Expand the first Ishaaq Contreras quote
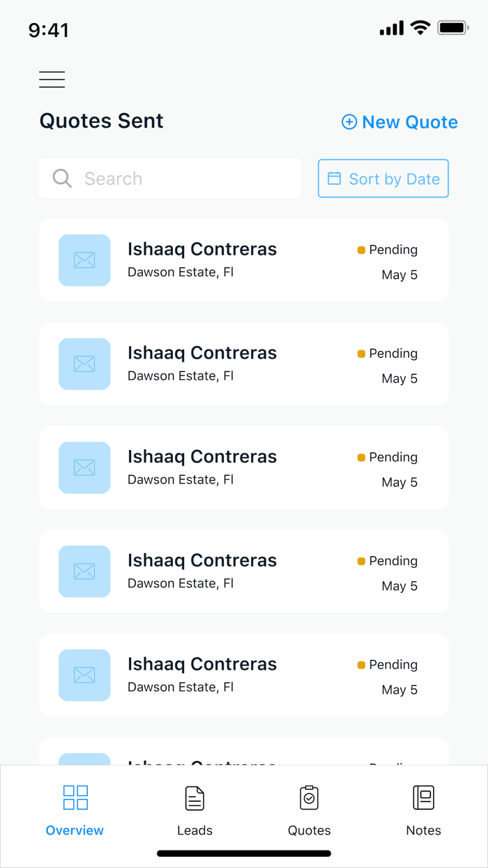Screen dimensions: 488x868 coord(244,260)
